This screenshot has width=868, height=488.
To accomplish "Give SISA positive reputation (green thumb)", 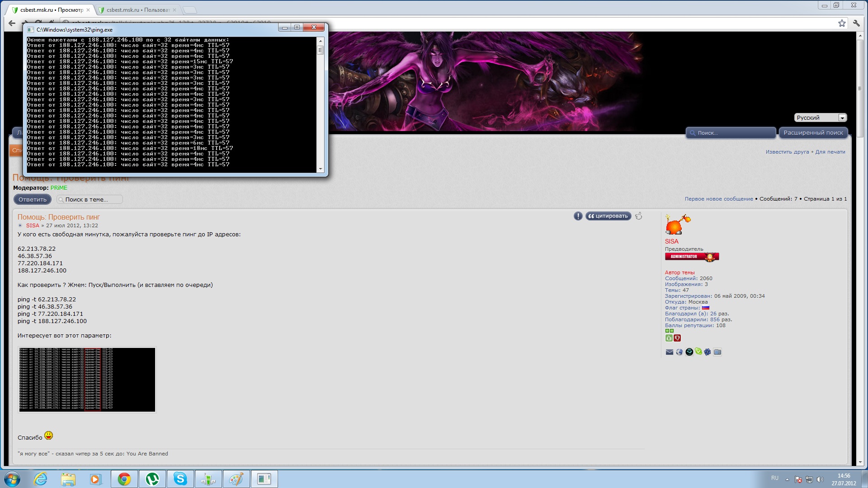I will pyautogui.click(x=669, y=338).
